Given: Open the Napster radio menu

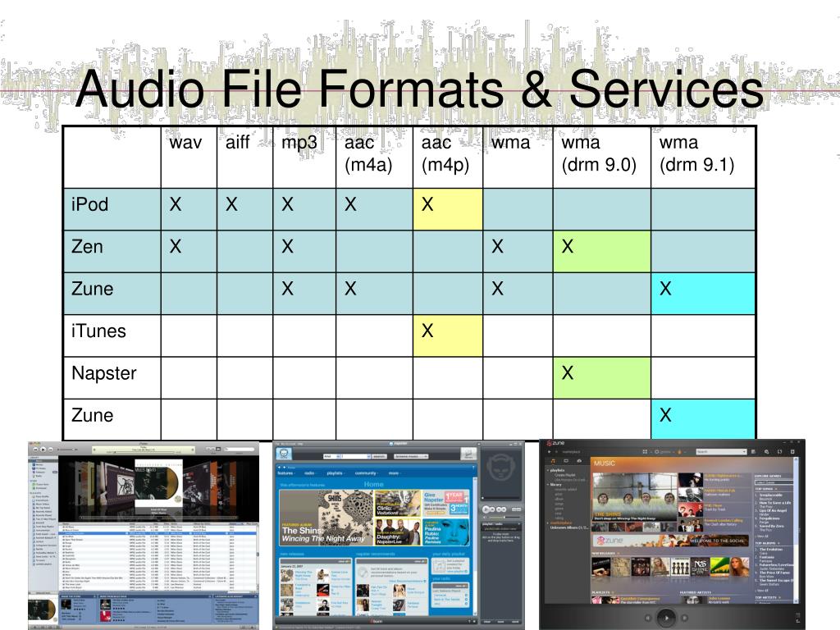Looking at the screenshot, I should point(310,473).
